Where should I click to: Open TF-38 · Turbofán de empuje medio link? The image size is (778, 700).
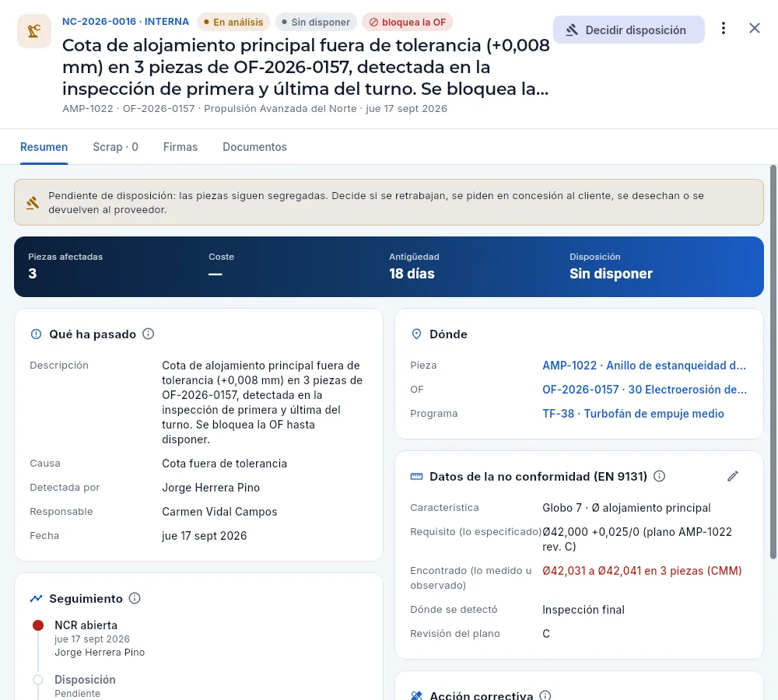tap(633, 414)
